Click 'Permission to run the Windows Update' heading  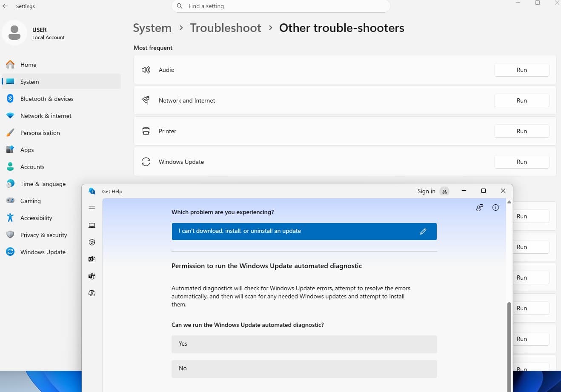click(267, 266)
